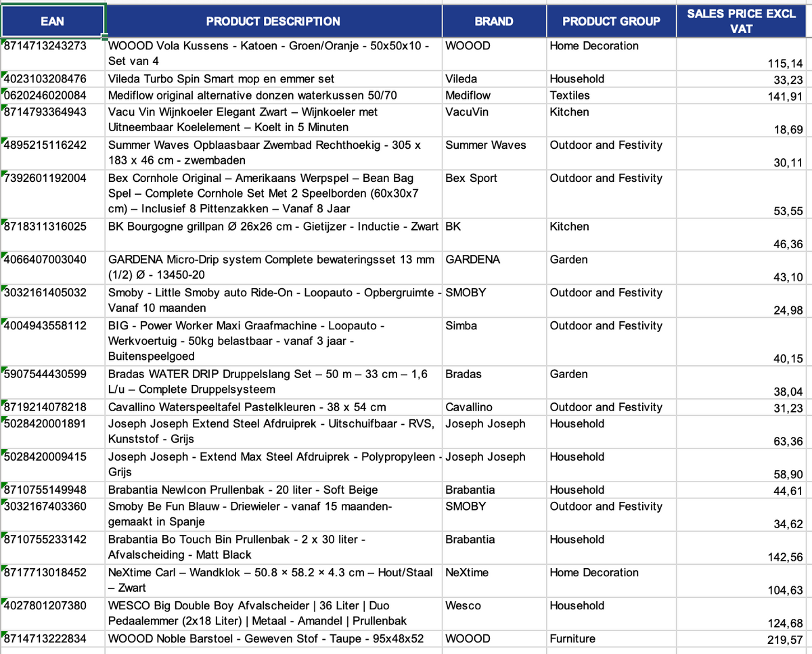Select the WOOOD Noble Barstoel description
812x654 pixels.
273,638
